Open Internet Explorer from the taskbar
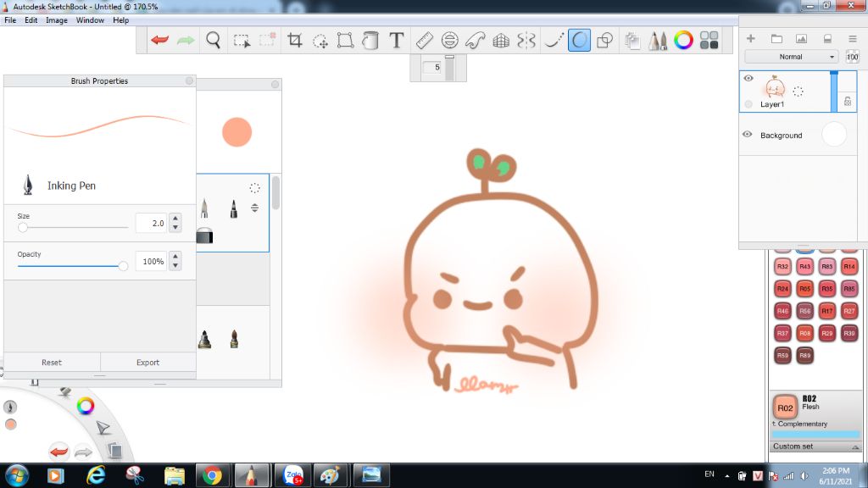Screen dimensions: 868x488 click(96, 475)
